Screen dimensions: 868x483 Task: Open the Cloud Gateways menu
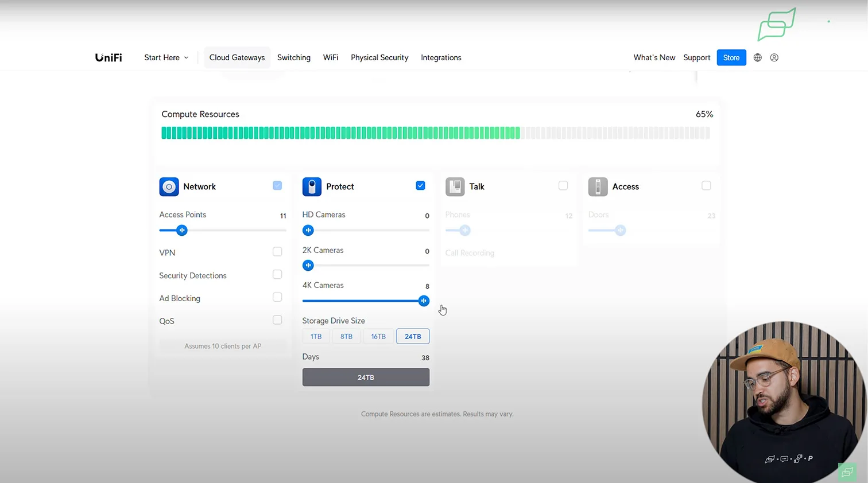coord(237,57)
